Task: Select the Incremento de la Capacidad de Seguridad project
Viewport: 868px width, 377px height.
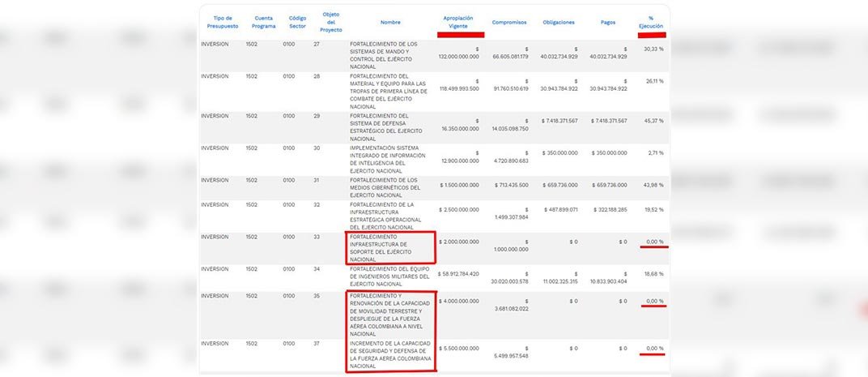Action: coord(390,354)
